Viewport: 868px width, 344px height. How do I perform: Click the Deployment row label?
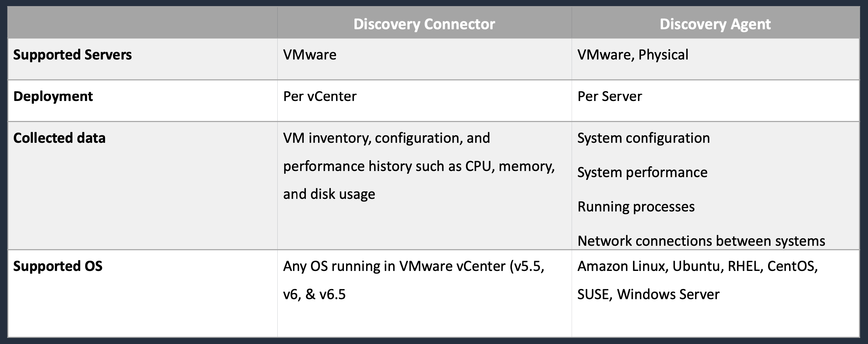point(53,97)
